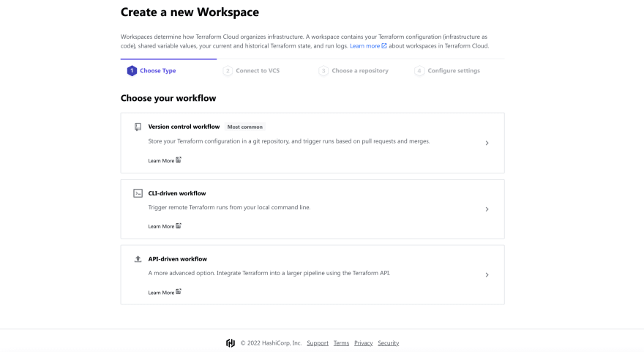Click the HashiCorp logo in the footer
The image size is (644, 352).
tap(231, 343)
